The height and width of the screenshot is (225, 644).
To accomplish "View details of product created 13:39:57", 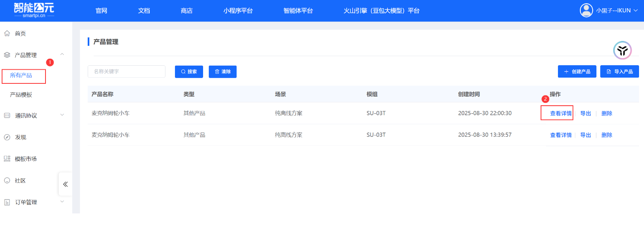I will [x=561, y=135].
